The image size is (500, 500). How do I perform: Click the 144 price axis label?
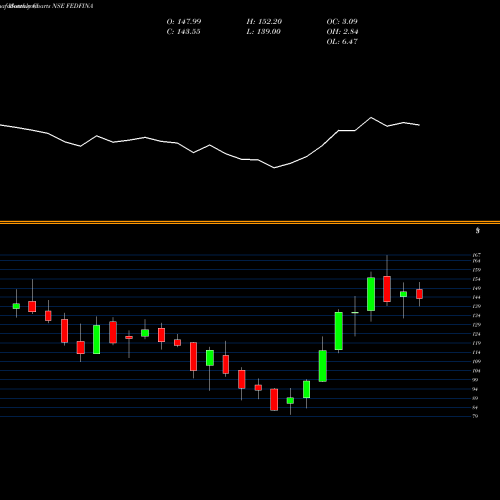tap(477, 297)
